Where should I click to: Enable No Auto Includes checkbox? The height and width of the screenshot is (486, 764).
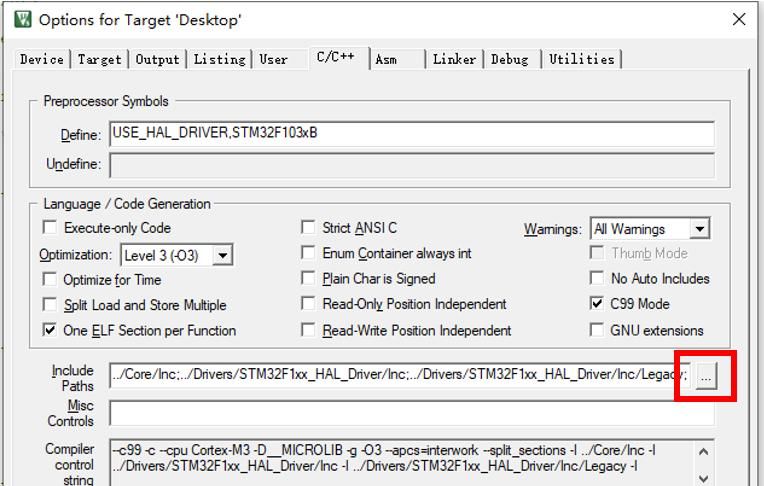597,278
